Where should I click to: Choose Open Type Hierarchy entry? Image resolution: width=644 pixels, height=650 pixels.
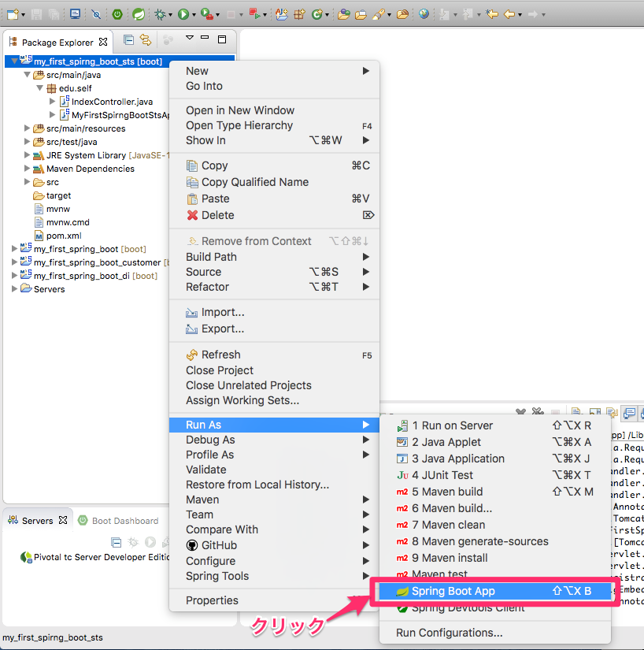pos(274,125)
